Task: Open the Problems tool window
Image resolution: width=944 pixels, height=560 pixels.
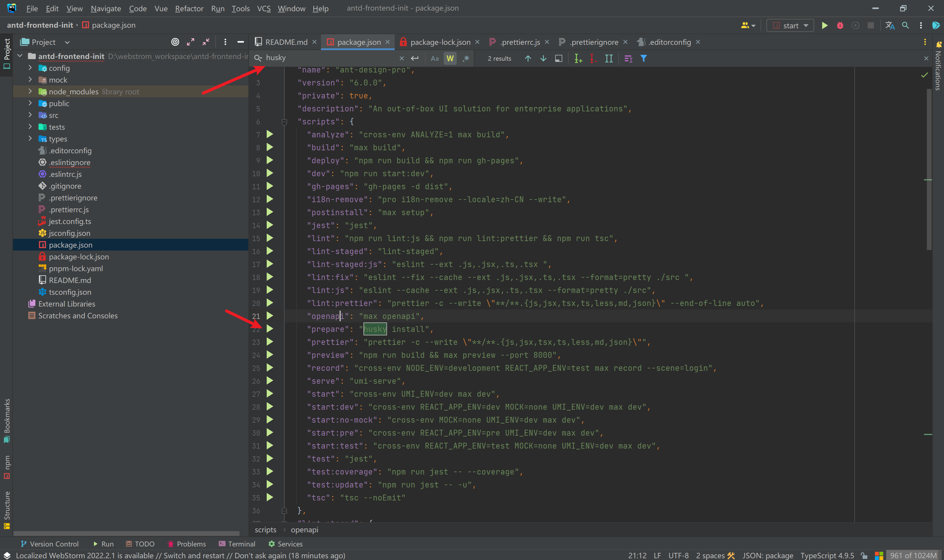Action: 187,544
